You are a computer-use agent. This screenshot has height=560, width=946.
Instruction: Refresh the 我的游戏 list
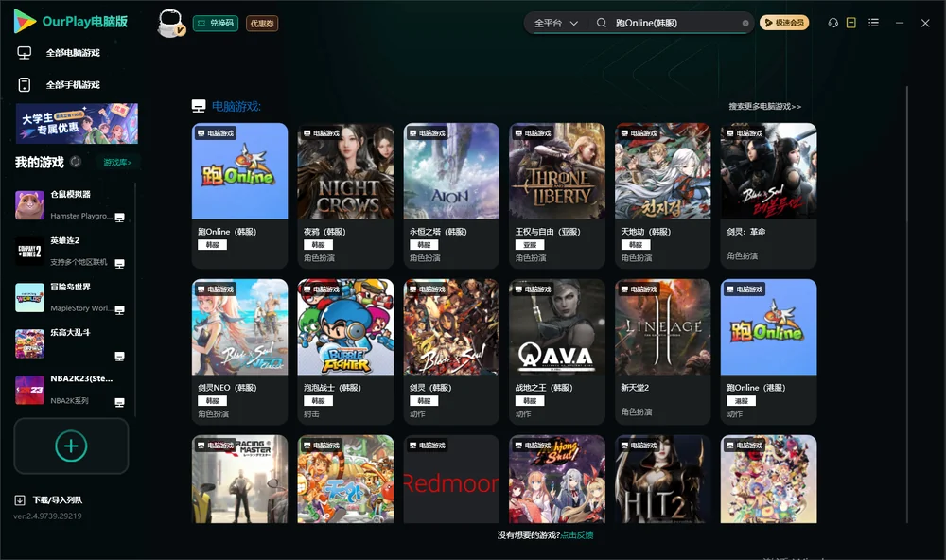[76, 162]
